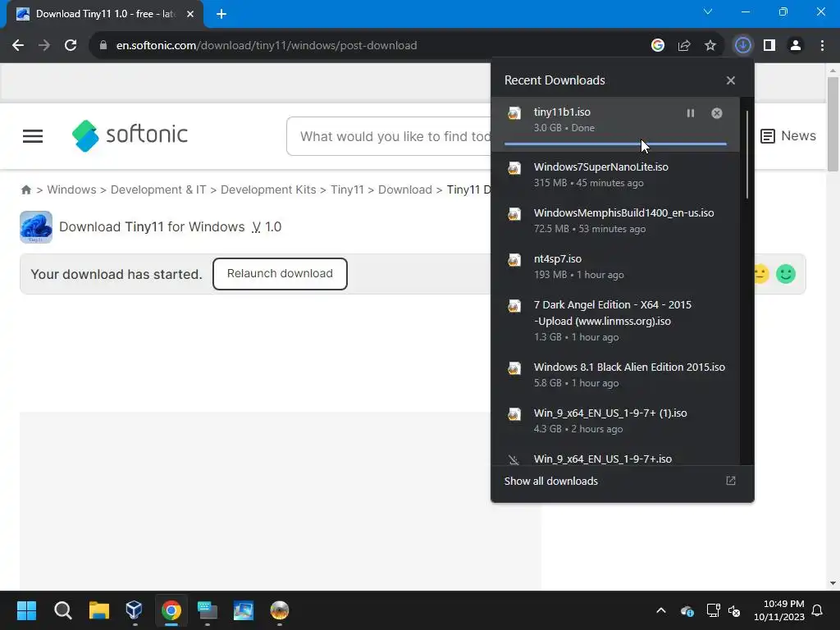Viewport: 840px width, 630px height.
Task: Bookmark this page with the star icon
Action: [x=710, y=46]
